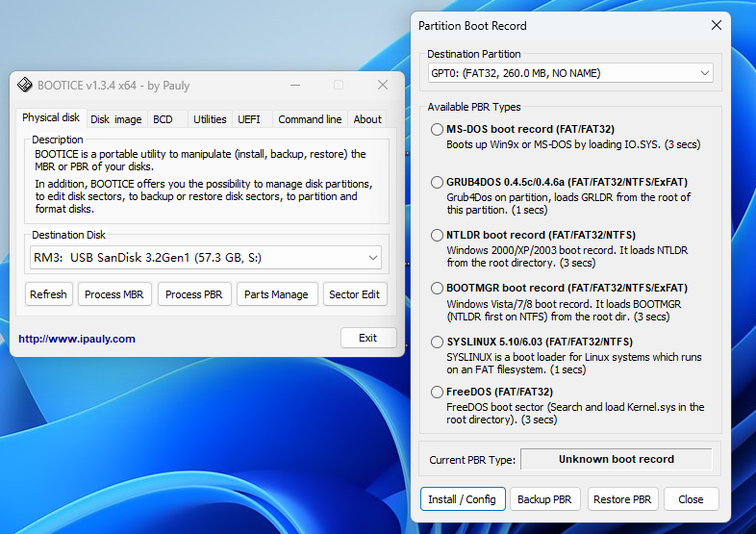Switch to the Disk image tab

tap(116, 119)
